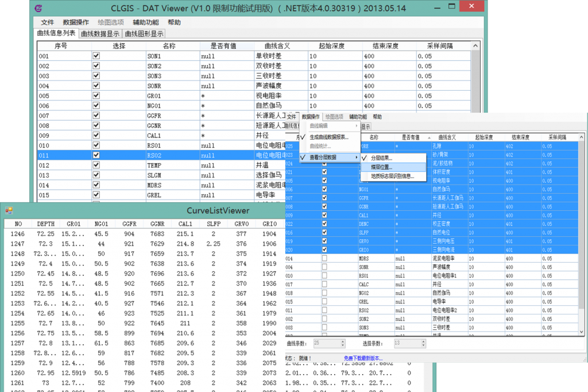Select 煤层位置... in the submenu
The width and height of the screenshot is (588, 392).
point(393,167)
